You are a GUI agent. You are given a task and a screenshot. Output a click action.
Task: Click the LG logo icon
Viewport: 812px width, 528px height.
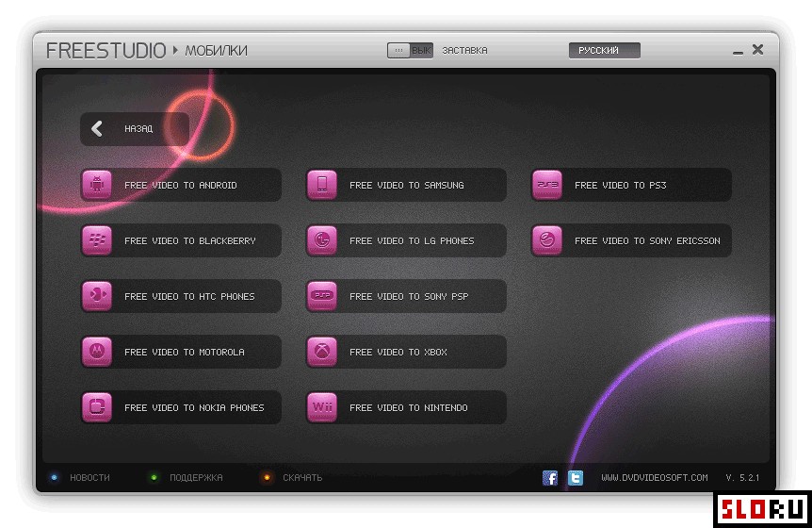coord(322,240)
